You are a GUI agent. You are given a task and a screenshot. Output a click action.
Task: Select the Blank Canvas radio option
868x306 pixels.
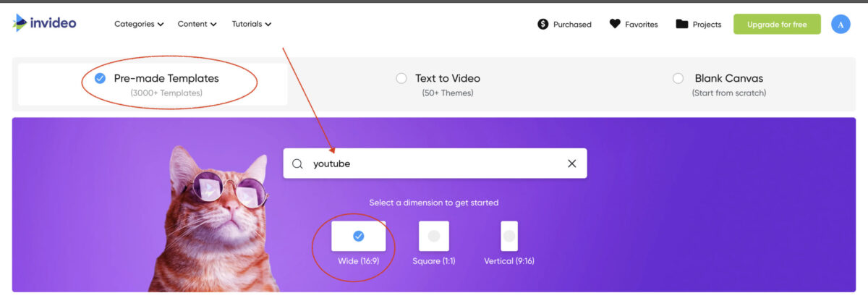click(x=678, y=78)
